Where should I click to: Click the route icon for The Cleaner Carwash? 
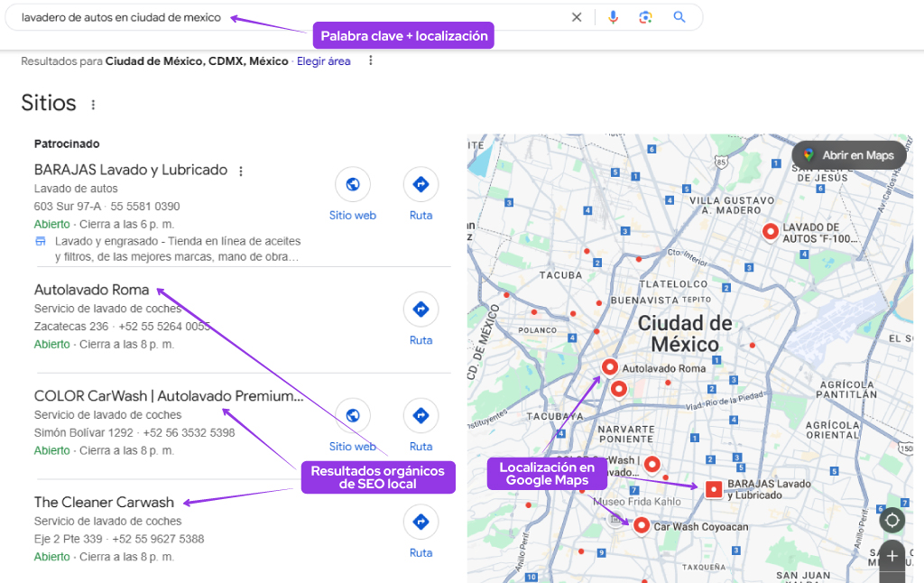click(420, 522)
